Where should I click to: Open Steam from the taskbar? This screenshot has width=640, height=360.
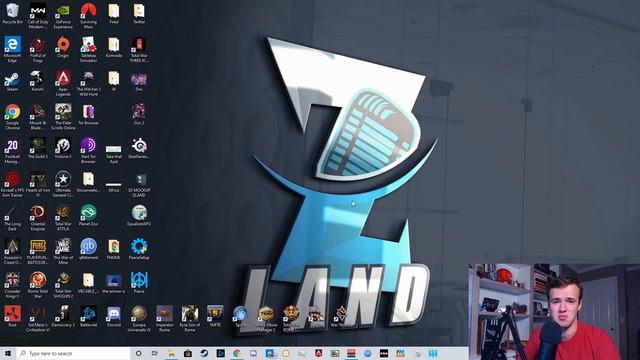(x=204, y=353)
